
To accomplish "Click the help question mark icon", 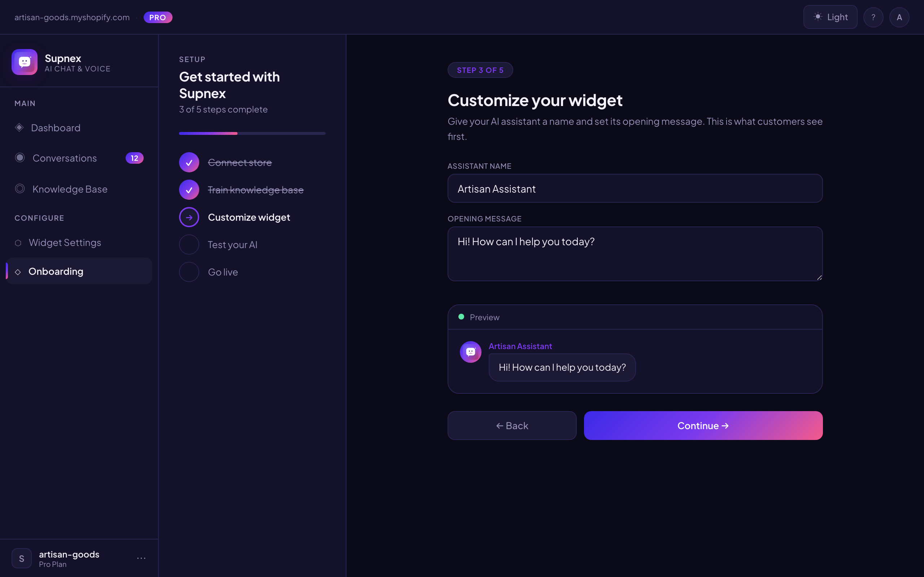I will coord(873,17).
